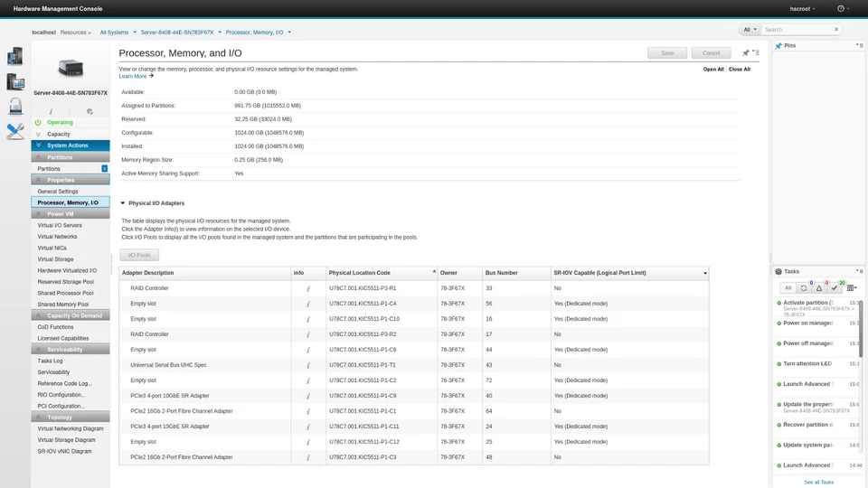Click green Operating power status icon
Screen dimensions: 868x488
point(38,122)
